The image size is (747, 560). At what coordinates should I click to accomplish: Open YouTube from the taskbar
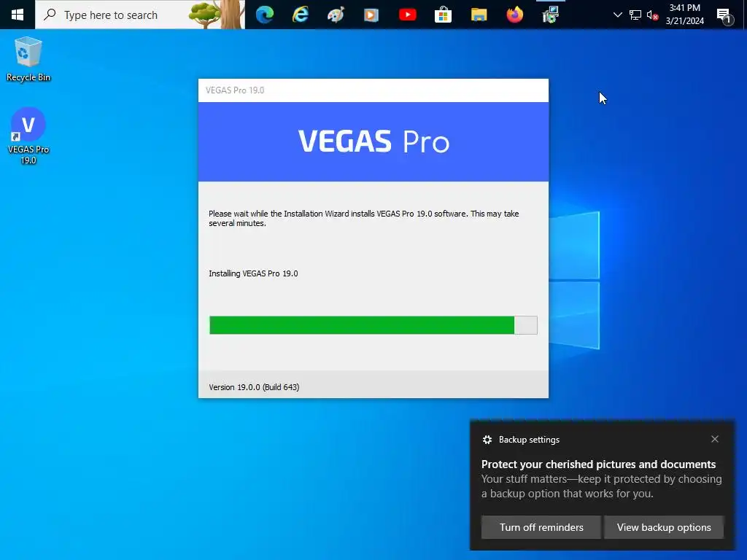pyautogui.click(x=407, y=15)
